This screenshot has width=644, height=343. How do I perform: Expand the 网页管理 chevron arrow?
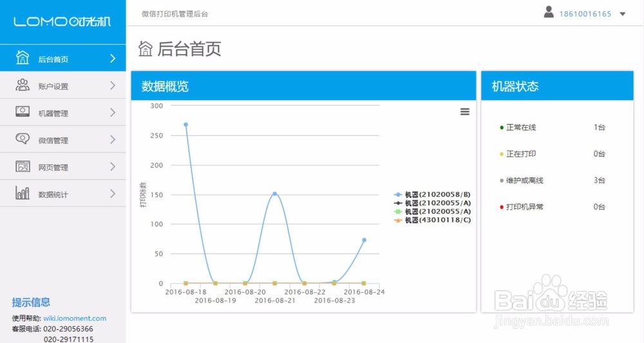click(113, 166)
